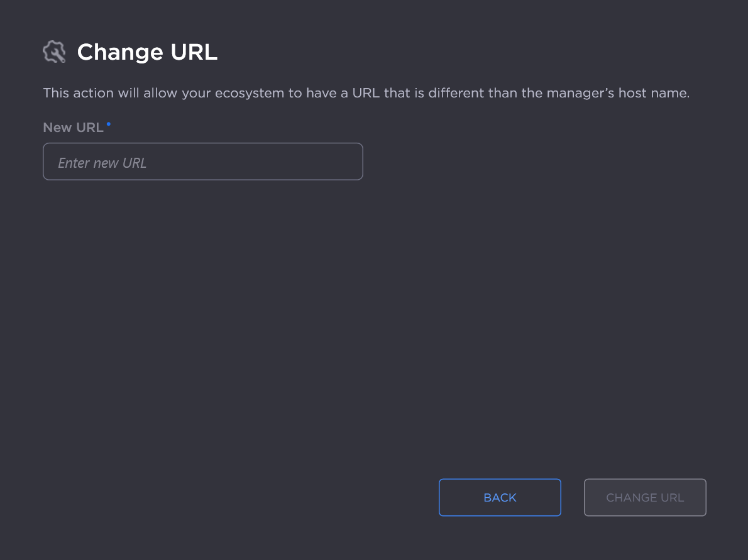The height and width of the screenshot is (560, 748).
Task: Place the cursor in the URL text box
Action: [x=202, y=162]
